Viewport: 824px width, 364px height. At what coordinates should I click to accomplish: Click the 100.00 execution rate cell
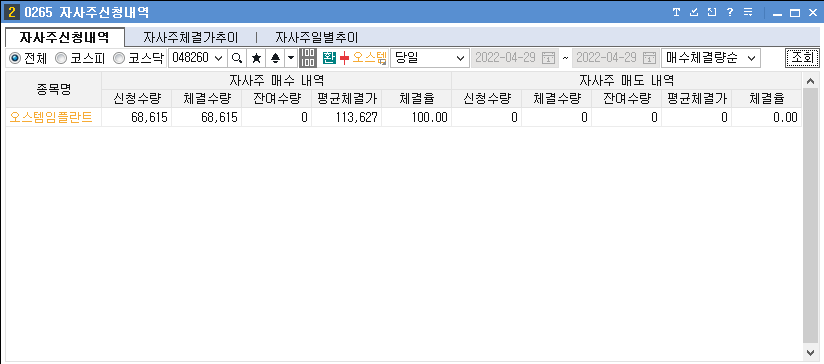(416, 118)
